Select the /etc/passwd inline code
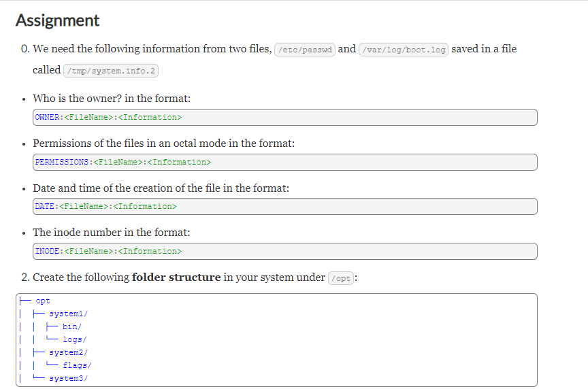The image size is (588, 389). point(305,50)
